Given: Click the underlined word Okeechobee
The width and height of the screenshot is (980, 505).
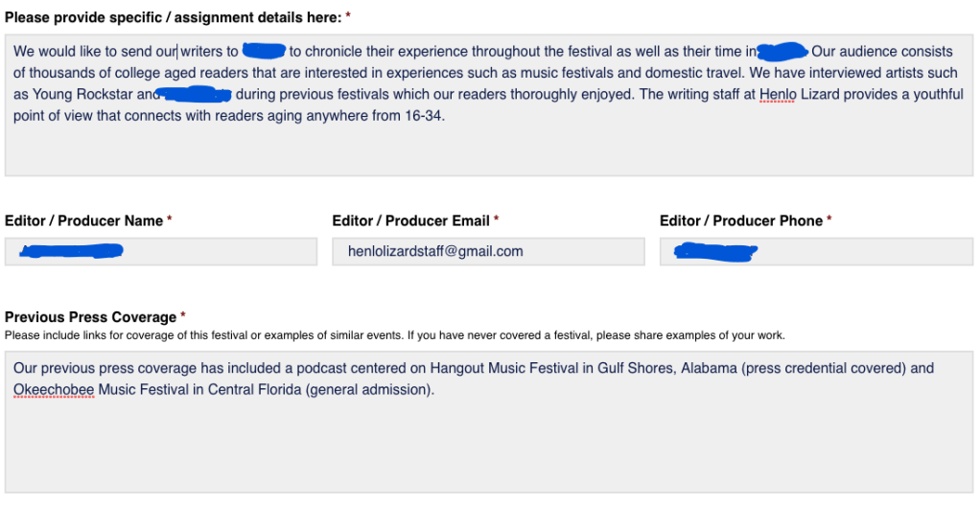Looking at the screenshot, I should 53,391.
